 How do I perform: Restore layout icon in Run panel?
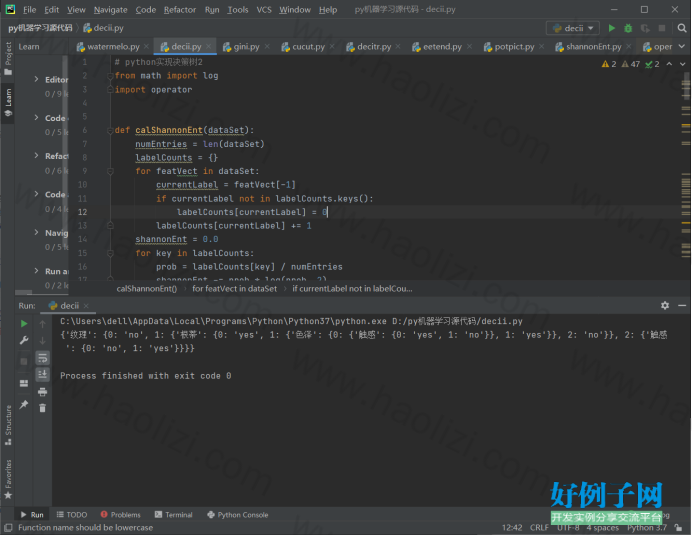point(24,383)
